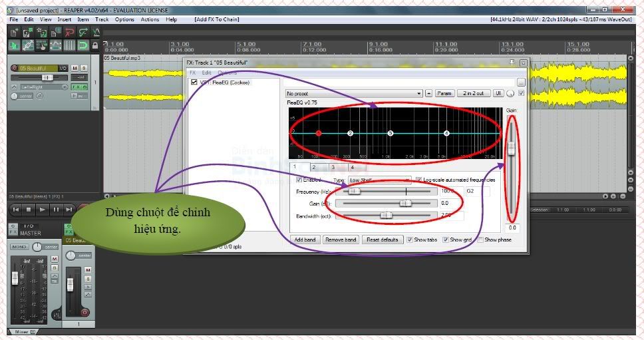Open the track FX button
The height and width of the screenshot is (340, 644).
click(76, 87)
